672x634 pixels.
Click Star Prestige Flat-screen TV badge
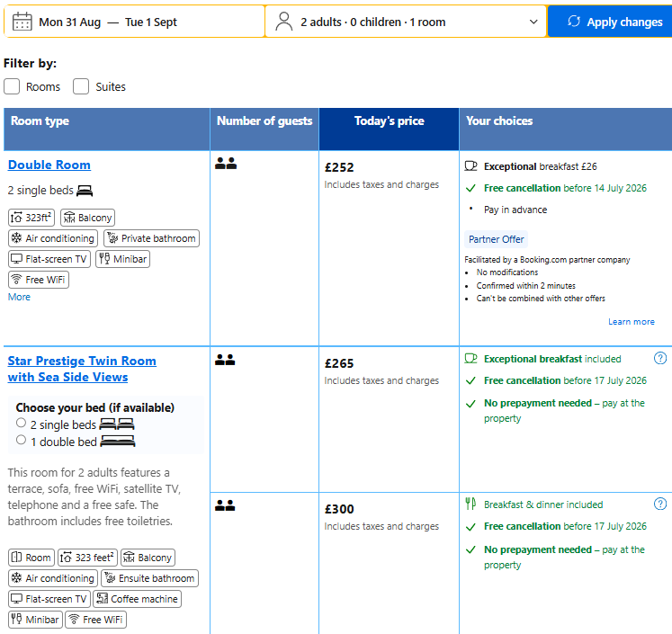49,599
